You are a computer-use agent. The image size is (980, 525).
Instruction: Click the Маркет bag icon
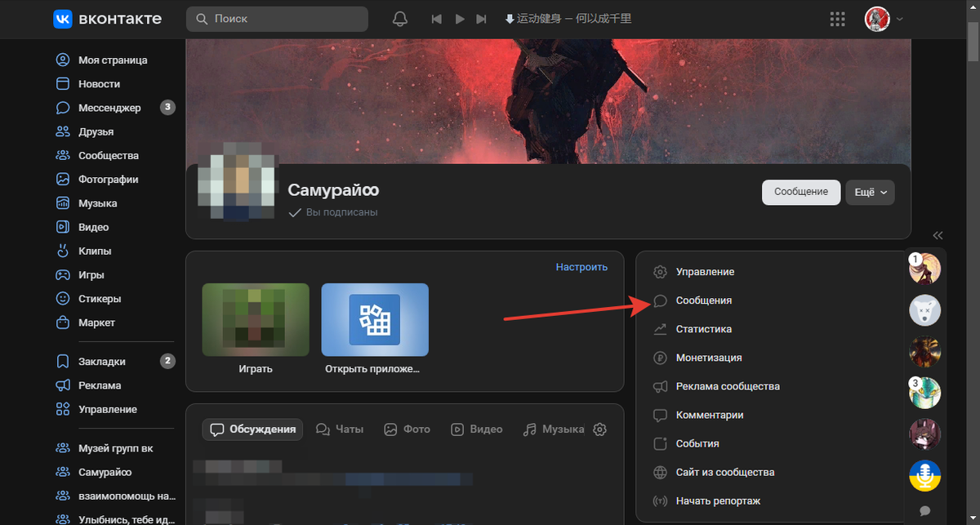(x=63, y=323)
